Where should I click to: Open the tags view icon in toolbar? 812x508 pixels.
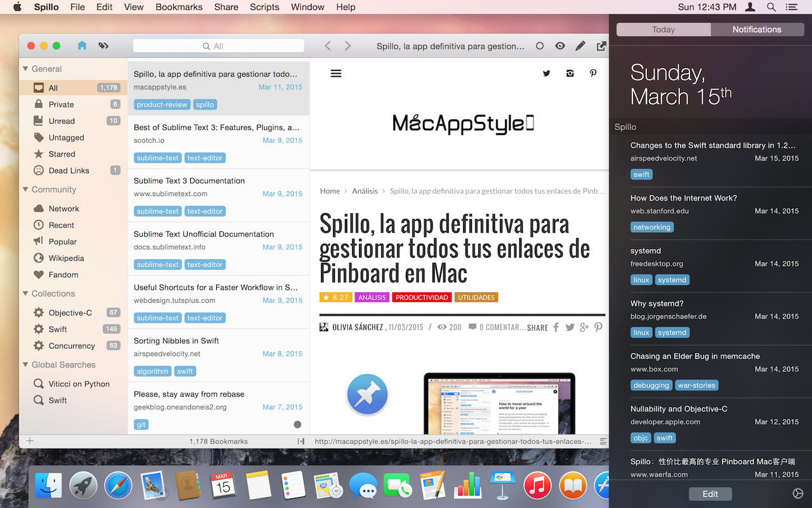coord(103,46)
